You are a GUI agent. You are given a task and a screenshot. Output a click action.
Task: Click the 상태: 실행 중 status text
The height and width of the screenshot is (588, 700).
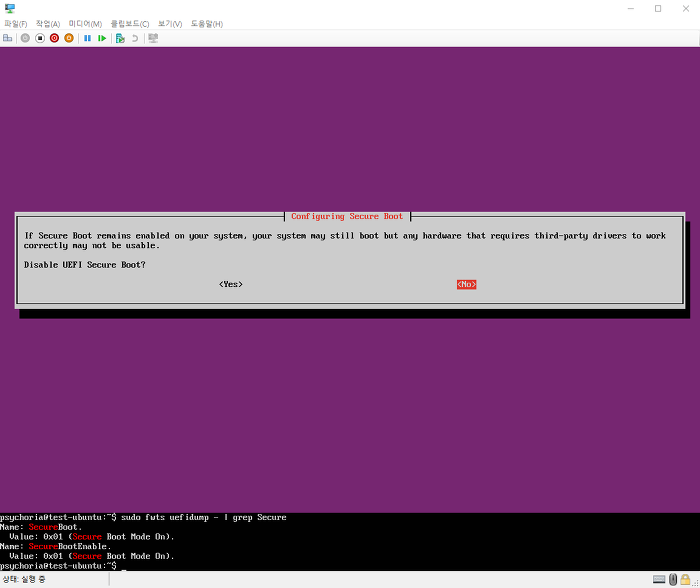tap(24, 580)
